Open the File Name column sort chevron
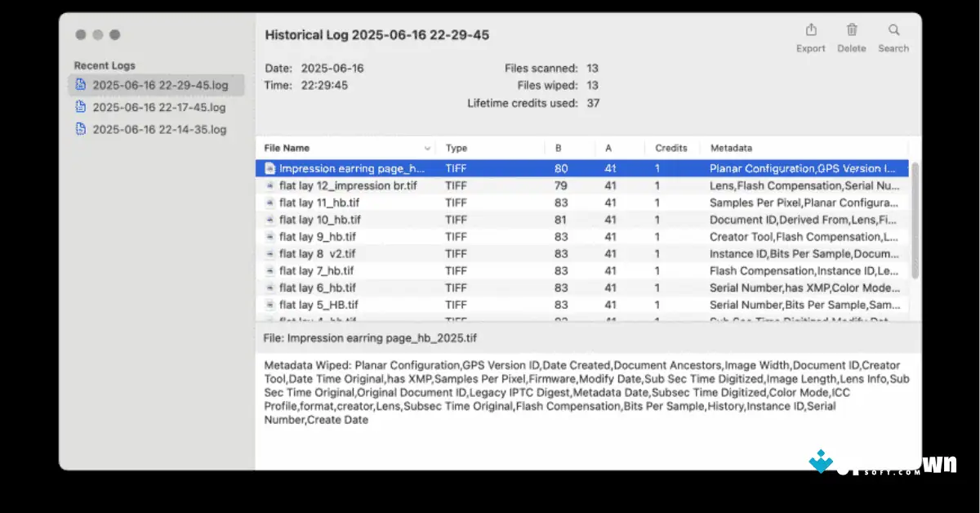The width and height of the screenshot is (980, 513). (426, 148)
